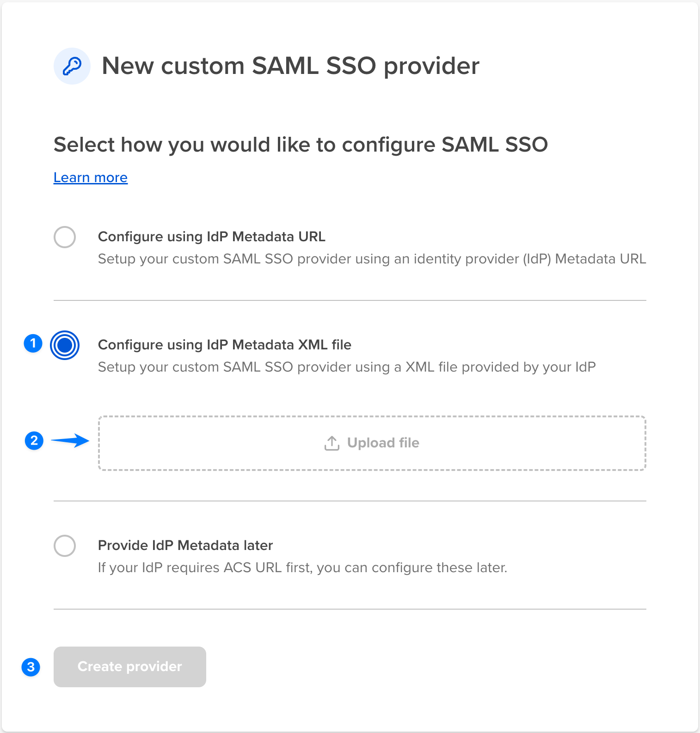Click the "Configure using IdP Metadata XML file" label
The width and height of the screenshot is (700, 733).
pos(224,345)
